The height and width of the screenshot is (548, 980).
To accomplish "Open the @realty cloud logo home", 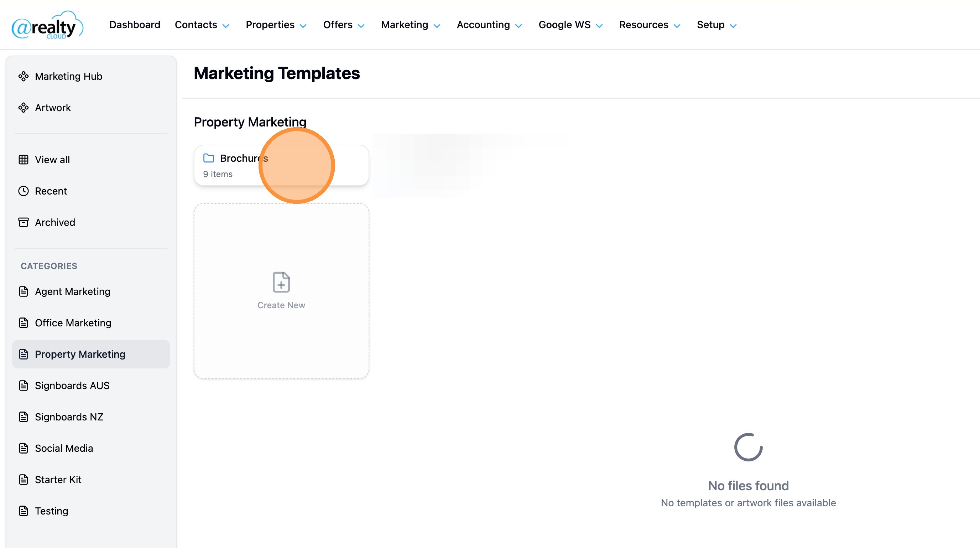I will 47,25.
